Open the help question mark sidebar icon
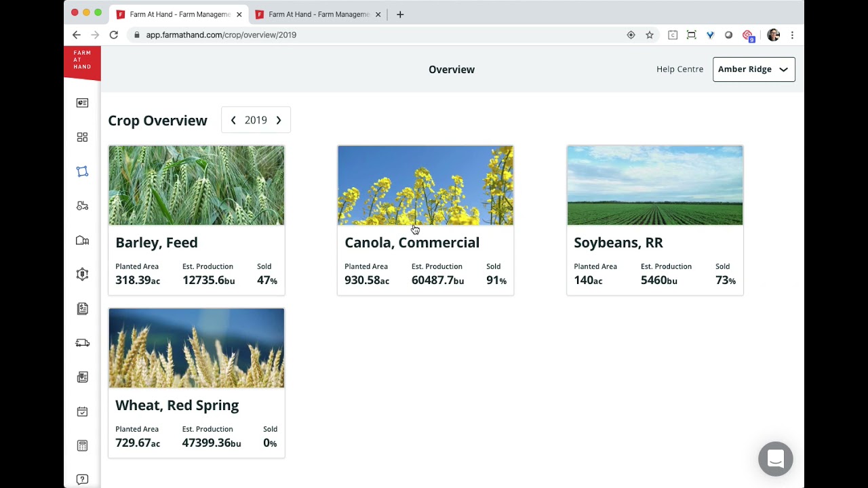This screenshot has width=868, height=488. pyautogui.click(x=82, y=479)
